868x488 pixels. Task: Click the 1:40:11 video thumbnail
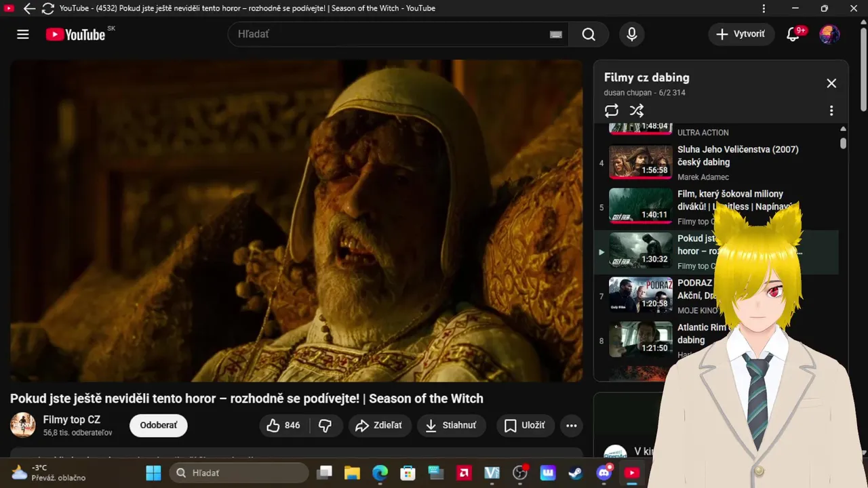click(640, 206)
